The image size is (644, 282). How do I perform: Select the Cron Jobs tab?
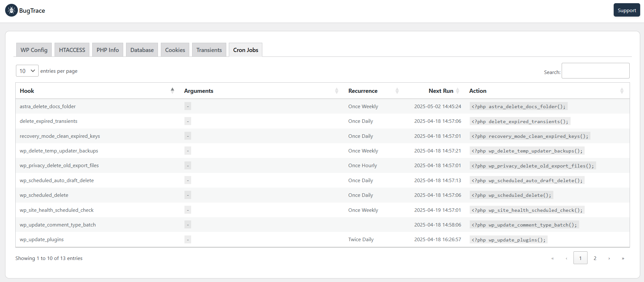(245, 50)
